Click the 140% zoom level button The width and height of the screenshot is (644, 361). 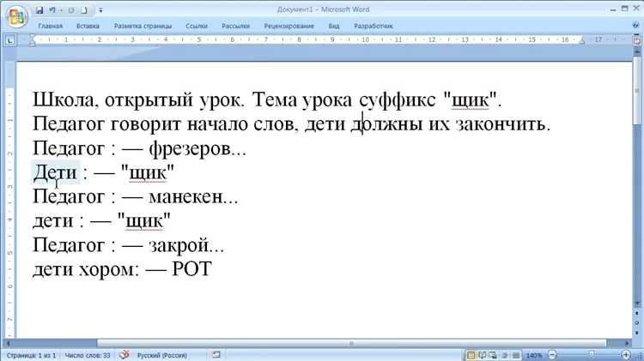coord(533,355)
